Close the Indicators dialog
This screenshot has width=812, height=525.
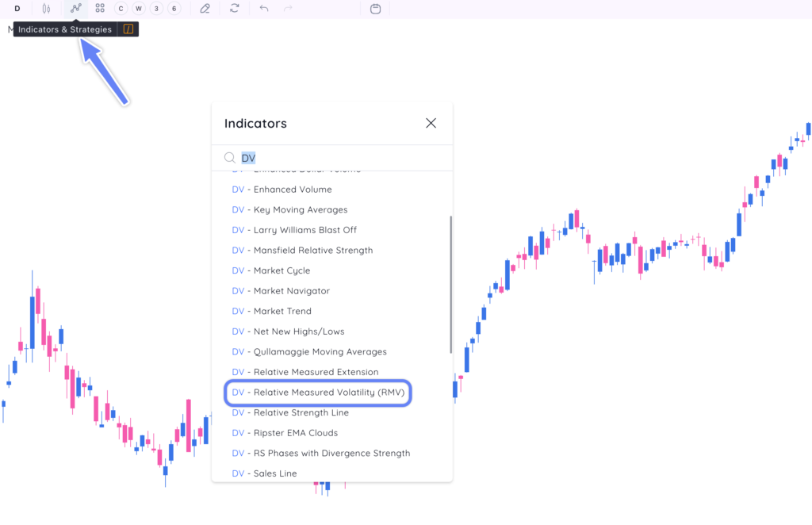pos(431,123)
